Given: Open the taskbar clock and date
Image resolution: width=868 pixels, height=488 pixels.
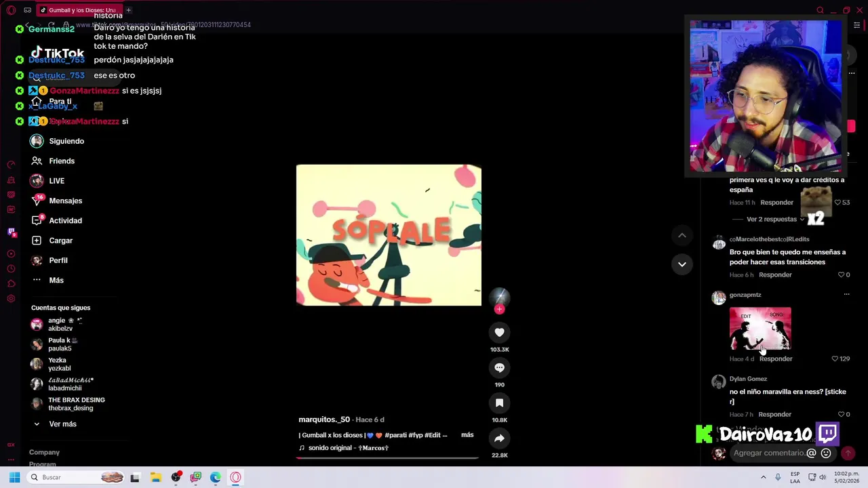Looking at the screenshot, I should pos(847,477).
